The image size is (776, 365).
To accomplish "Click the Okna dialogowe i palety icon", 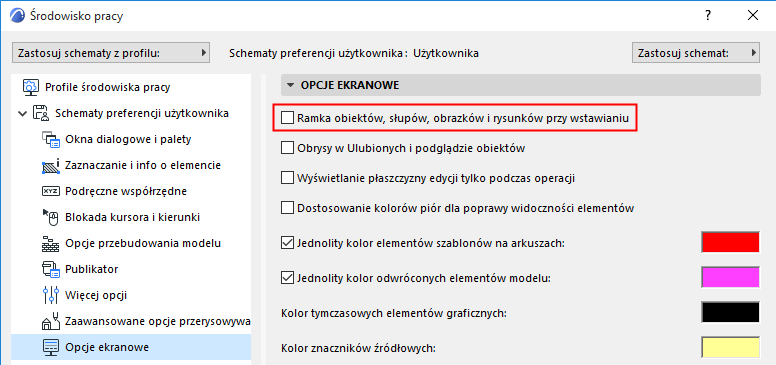I will point(51,139).
